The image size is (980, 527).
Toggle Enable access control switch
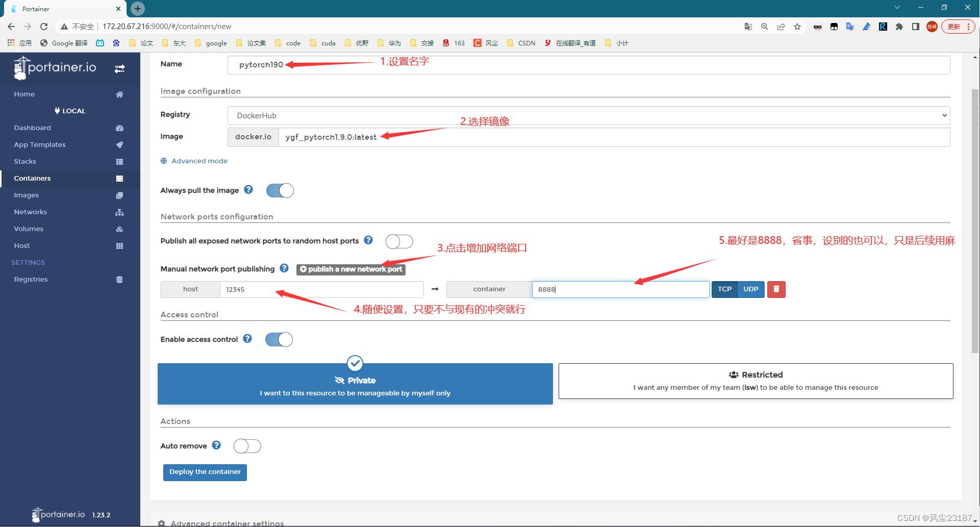point(279,340)
